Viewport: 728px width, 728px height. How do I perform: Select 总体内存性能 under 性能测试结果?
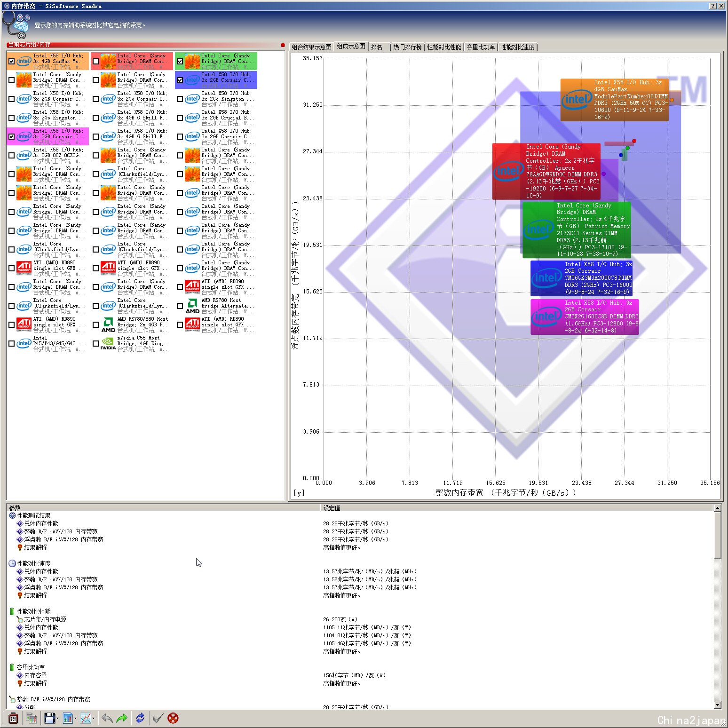click(x=41, y=523)
